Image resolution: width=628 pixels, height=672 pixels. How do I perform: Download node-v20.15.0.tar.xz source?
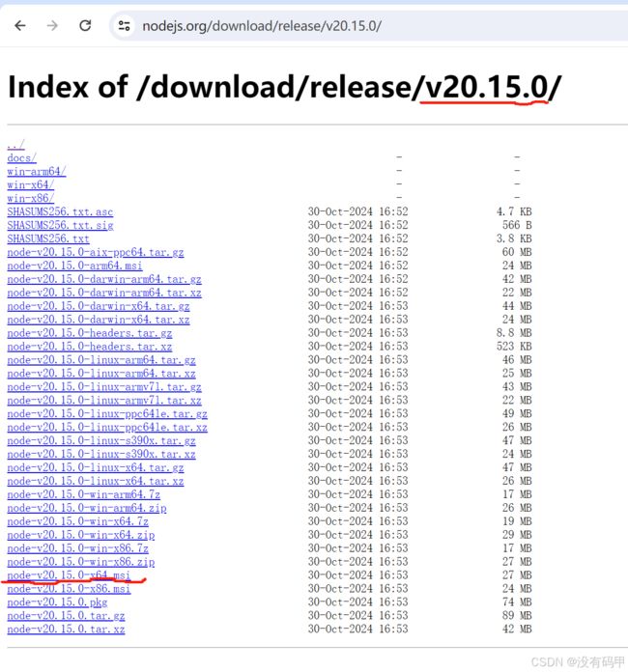point(66,630)
